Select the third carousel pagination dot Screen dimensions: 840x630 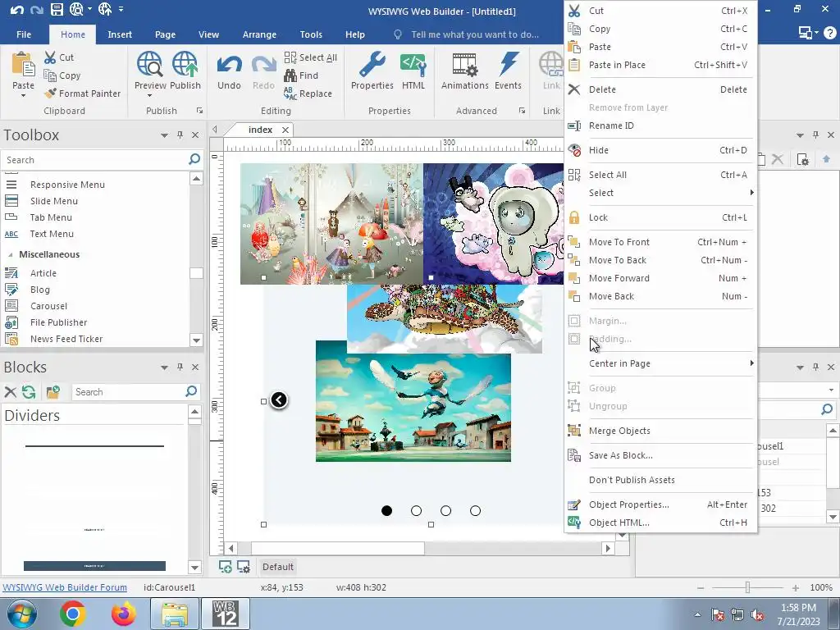coord(445,510)
